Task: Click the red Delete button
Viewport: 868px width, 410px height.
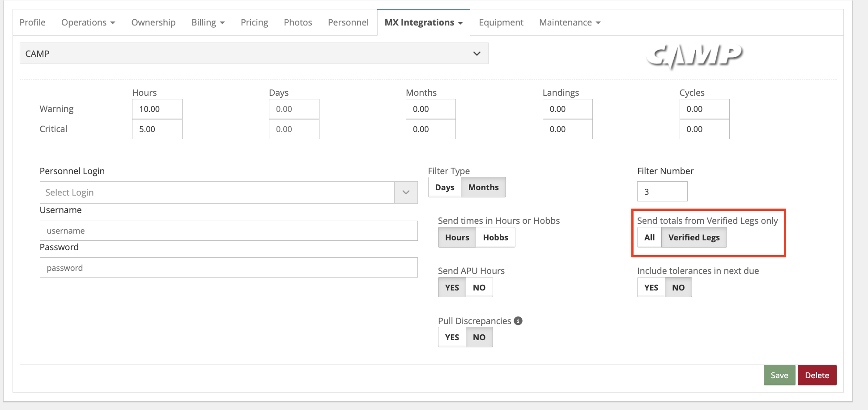Action: tap(817, 375)
